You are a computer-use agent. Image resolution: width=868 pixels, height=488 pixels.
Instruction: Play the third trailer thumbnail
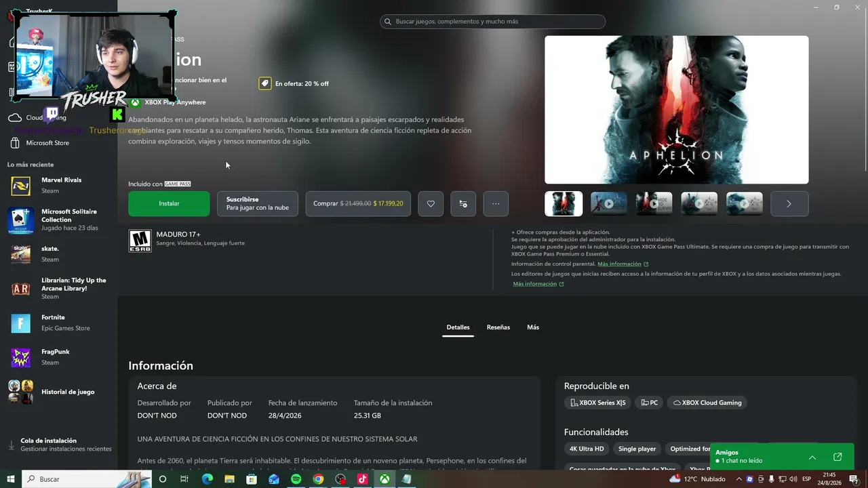point(654,203)
